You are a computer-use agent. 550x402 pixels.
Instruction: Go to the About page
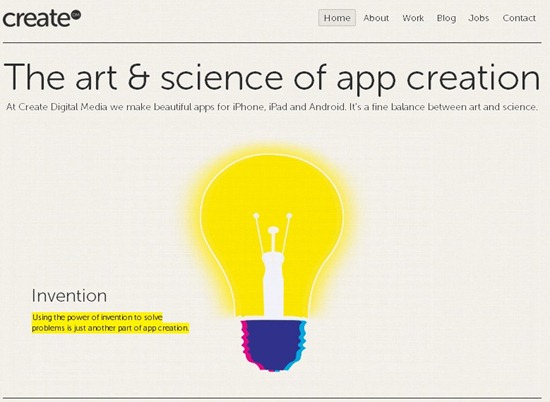click(376, 18)
